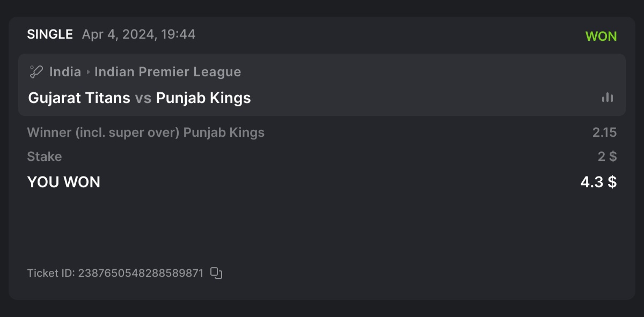Click the Ticket ID number text
Viewport: 644px width, 317px height.
(141, 273)
